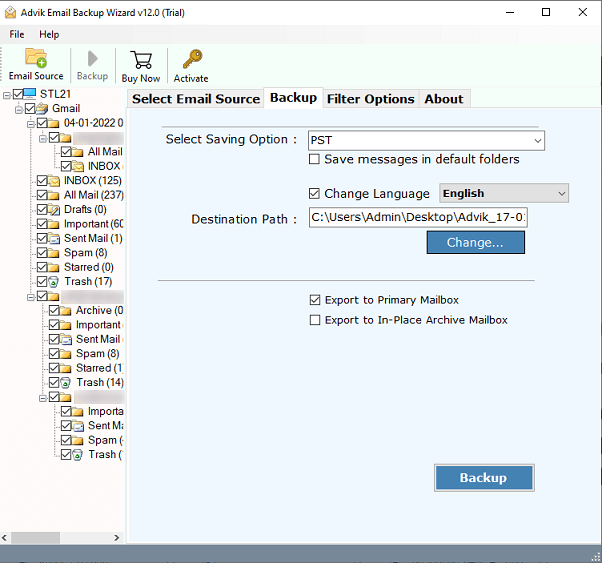Open the File menu
602x563 pixels.
click(17, 34)
